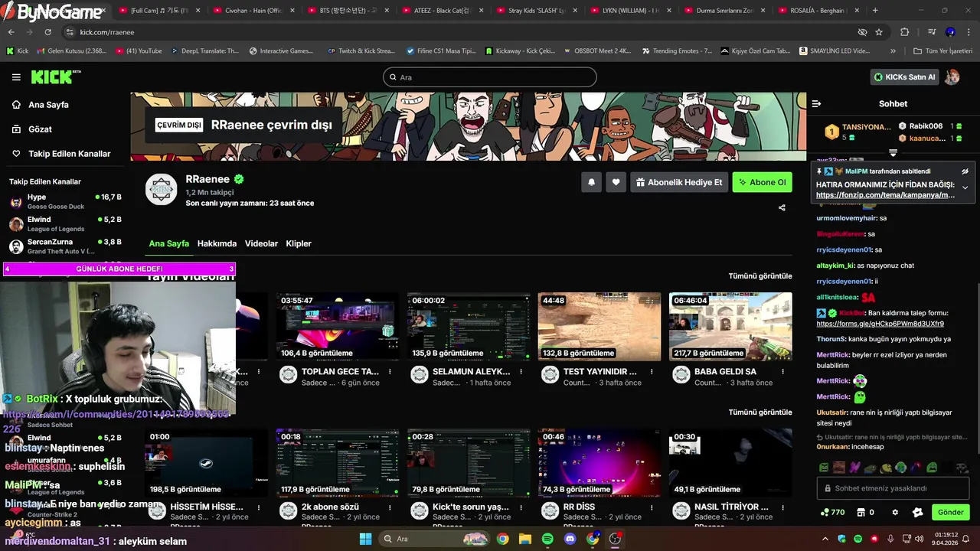Open chat settings gear icon
980x551 pixels.
click(x=895, y=512)
